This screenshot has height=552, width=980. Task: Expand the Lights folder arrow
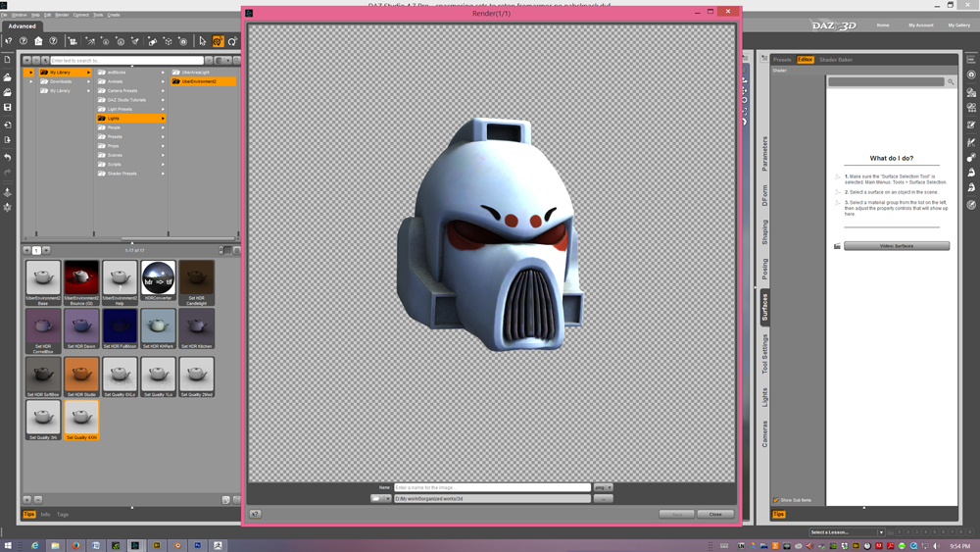(x=163, y=119)
